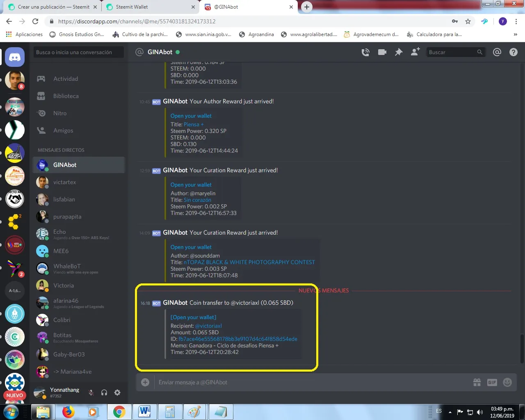Open nTOPAZ BLACK & WHITE PHOTOGRAPHY CONTEST link
The width and height of the screenshot is (525, 420).
(x=249, y=262)
